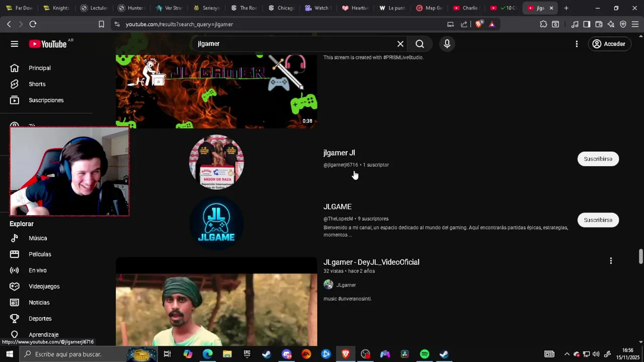The image size is (644, 362).
Task: Open the browser main menu
Action: point(635,24)
